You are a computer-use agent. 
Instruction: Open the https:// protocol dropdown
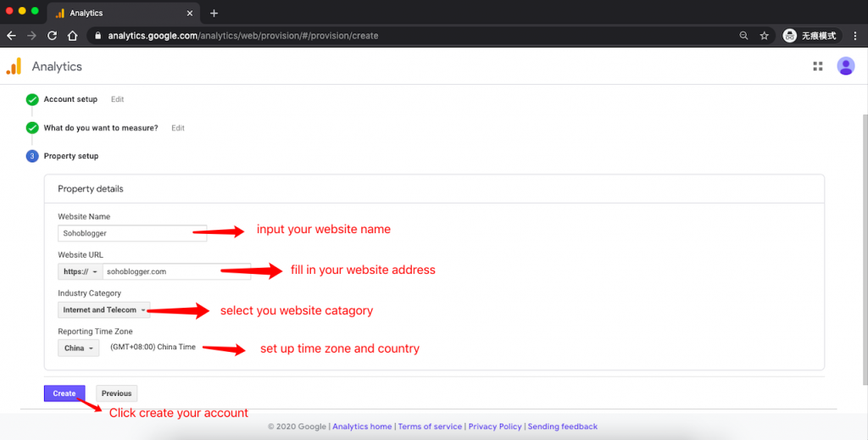tap(81, 271)
